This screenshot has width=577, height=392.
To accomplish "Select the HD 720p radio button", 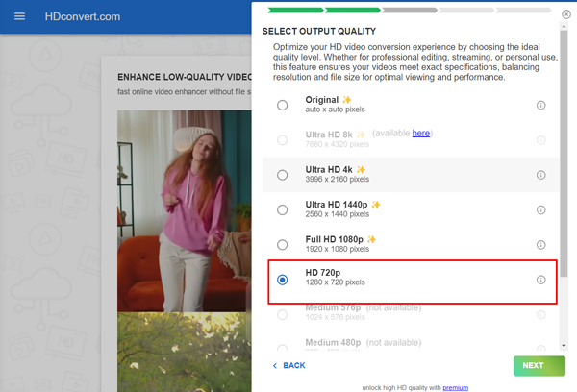I will (x=282, y=280).
